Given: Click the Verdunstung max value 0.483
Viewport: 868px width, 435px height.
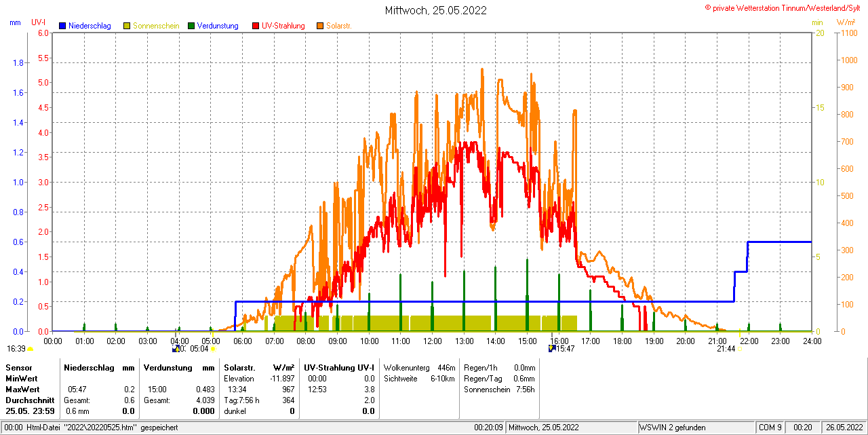Looking at the screenshot, I should pos(205,390).
